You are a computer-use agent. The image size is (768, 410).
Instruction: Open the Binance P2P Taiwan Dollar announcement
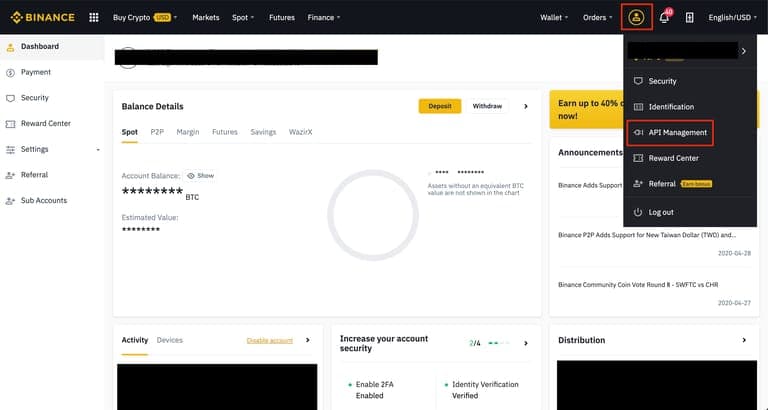[647, 235]
